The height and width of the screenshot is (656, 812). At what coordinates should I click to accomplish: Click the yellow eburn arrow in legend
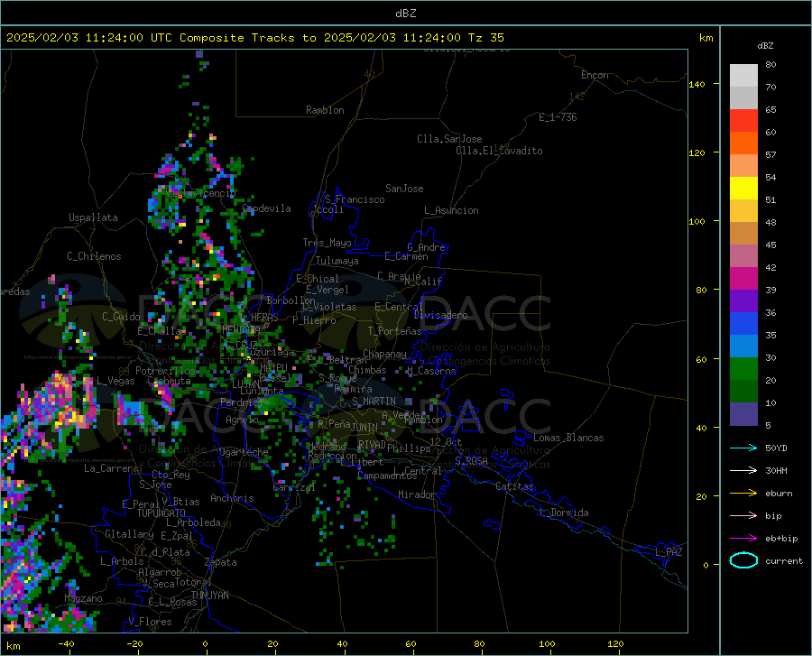[x=743, y=493]
